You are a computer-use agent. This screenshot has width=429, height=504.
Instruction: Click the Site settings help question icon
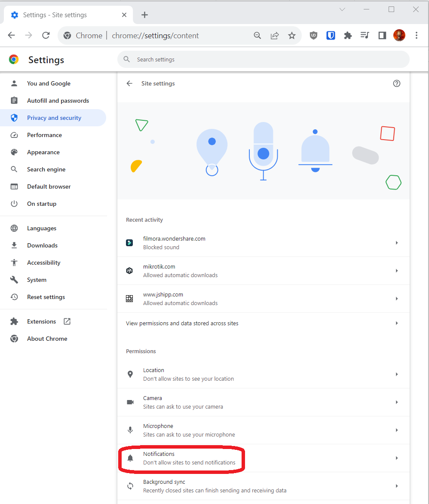coord(397,84)
